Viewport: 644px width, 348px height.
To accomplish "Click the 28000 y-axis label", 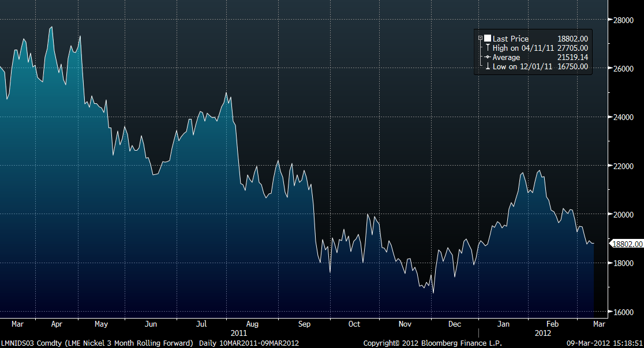I will coord(623,20).
